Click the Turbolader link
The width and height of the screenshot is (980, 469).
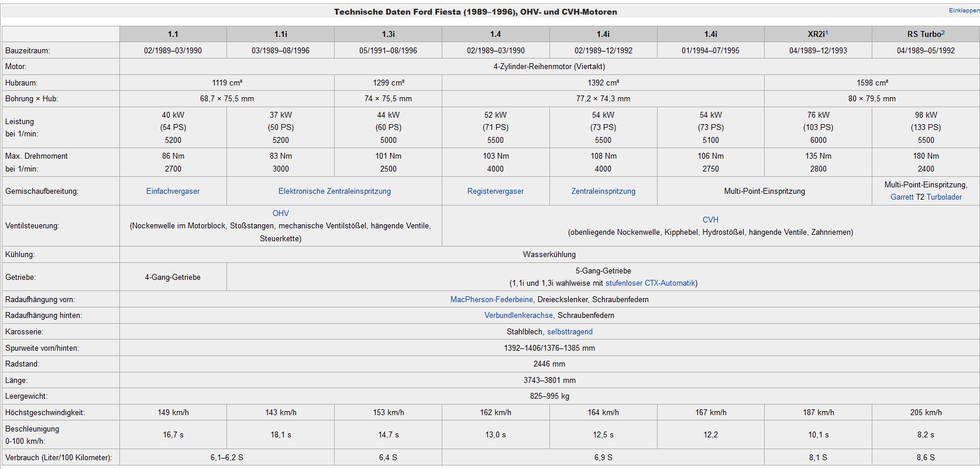(x=944, y=197)
